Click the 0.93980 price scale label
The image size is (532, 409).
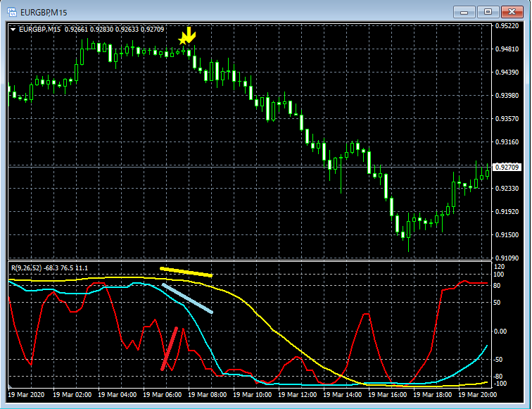[x=507, y=95]
